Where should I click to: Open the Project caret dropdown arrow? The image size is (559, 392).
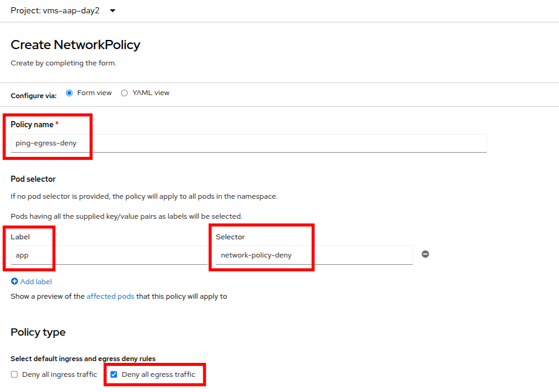tap(113, 10)
